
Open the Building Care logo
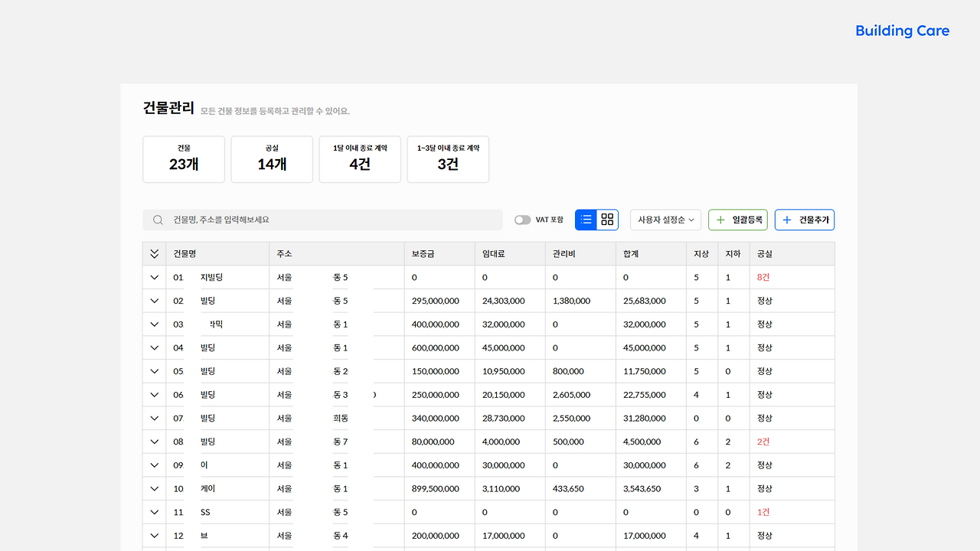tap(902, 31)
